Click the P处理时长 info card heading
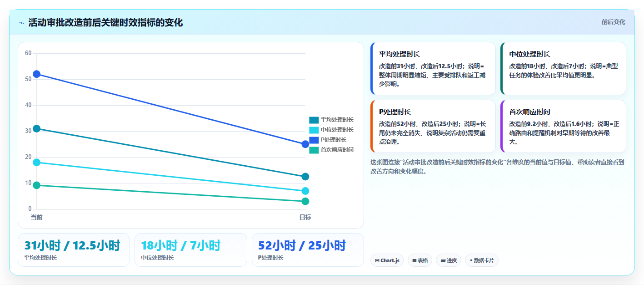Viewport: 644px width, 285px height. pos(395,112)
